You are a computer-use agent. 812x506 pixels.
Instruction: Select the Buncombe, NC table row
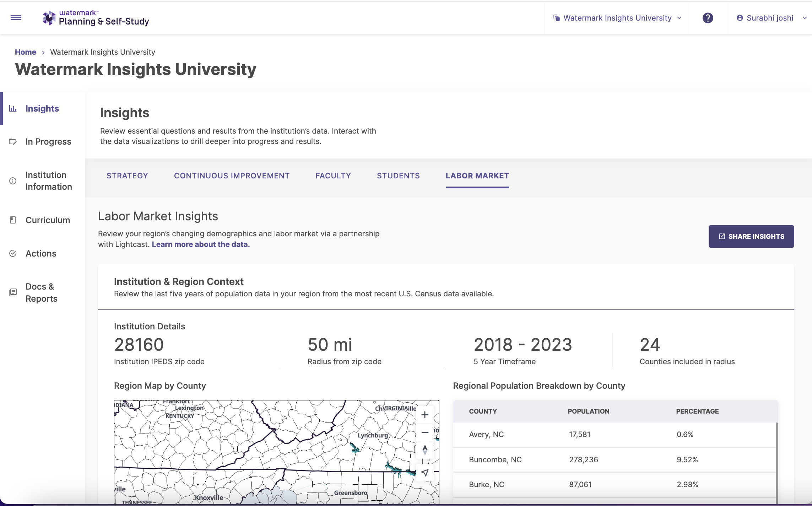tap(615, 460)
